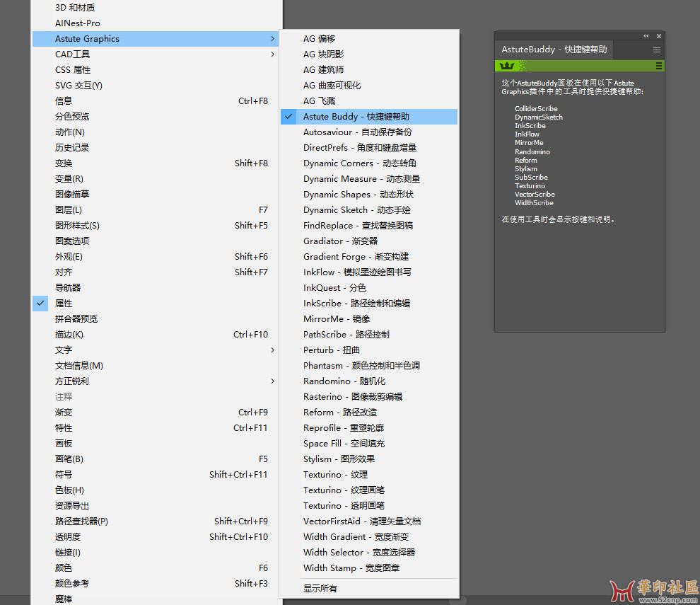Open 历史记录 panel
This screenshot has height=605, width=700.
pyautogui.click(x=156, y=148)
